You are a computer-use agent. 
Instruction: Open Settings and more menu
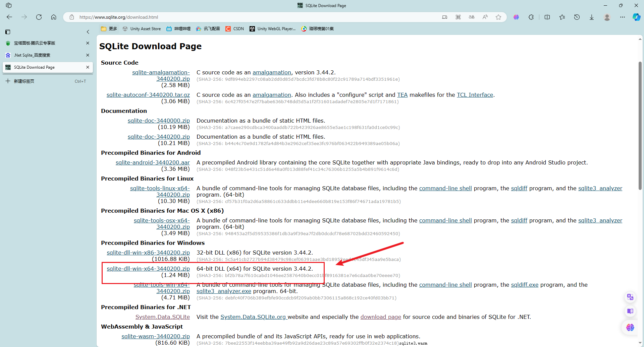tap(623, 17)
